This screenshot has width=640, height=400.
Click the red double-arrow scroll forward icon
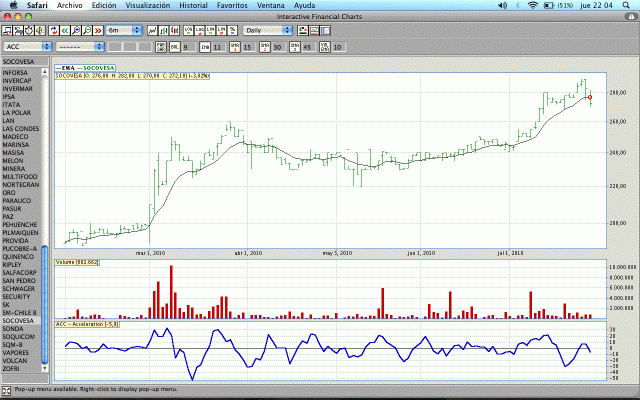point(99,31)
